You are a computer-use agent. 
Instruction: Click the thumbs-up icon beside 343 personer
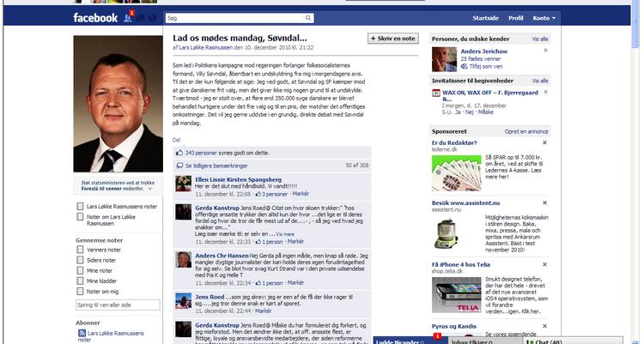[179, 153]
